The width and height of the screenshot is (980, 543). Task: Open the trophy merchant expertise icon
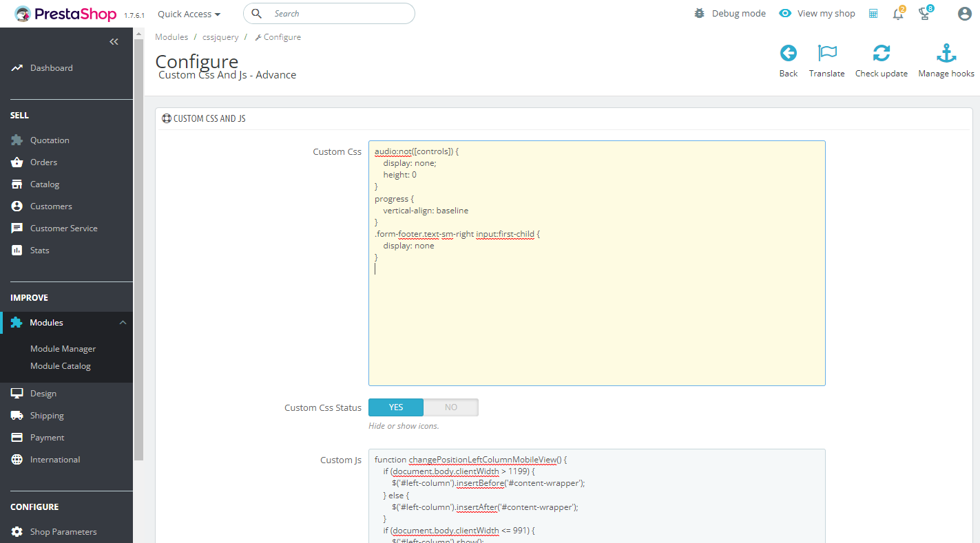coord(925,14)
